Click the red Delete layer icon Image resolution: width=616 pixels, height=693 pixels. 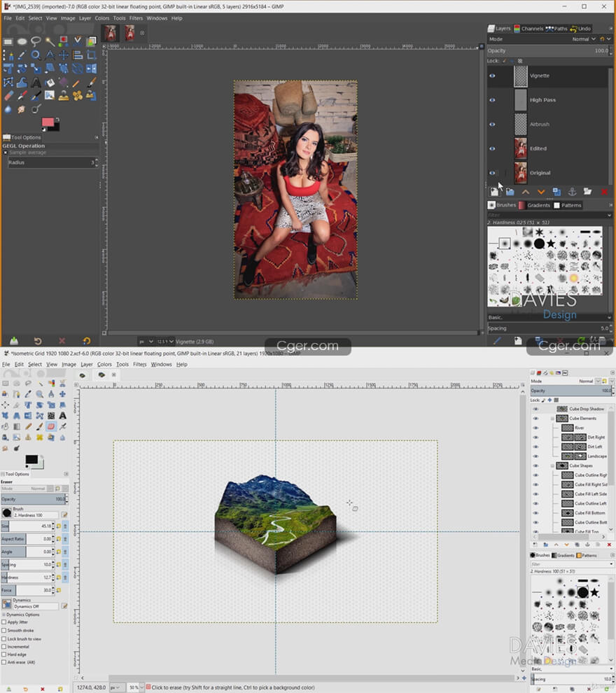coord(604,192)
